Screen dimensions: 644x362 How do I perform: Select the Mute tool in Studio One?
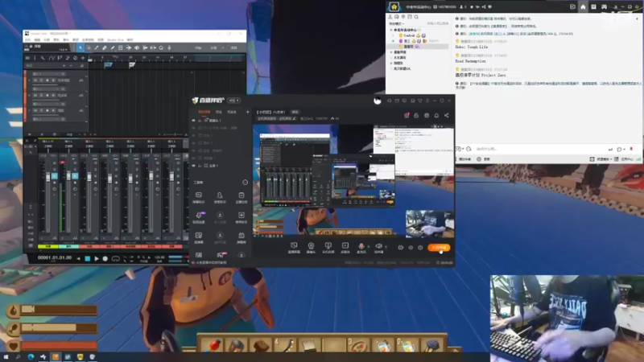(120, 48)
